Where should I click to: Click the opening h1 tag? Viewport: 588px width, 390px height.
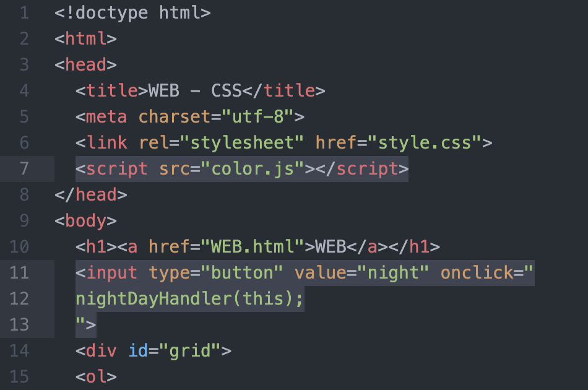click(x=97, y=247)
